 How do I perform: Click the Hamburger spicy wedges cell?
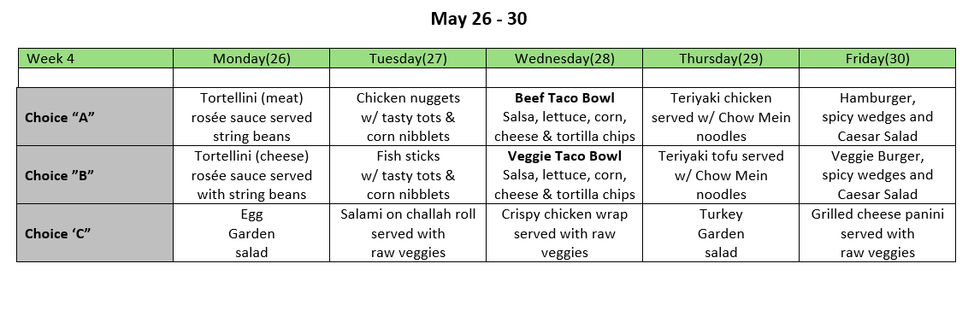[877, 117]
